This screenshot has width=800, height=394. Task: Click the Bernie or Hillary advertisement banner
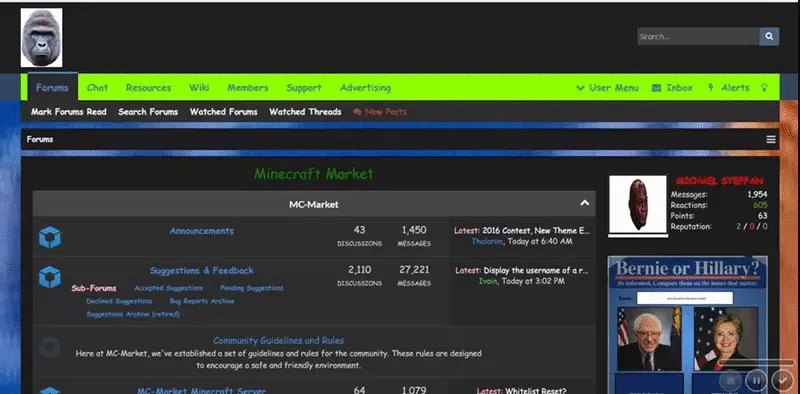688,325
